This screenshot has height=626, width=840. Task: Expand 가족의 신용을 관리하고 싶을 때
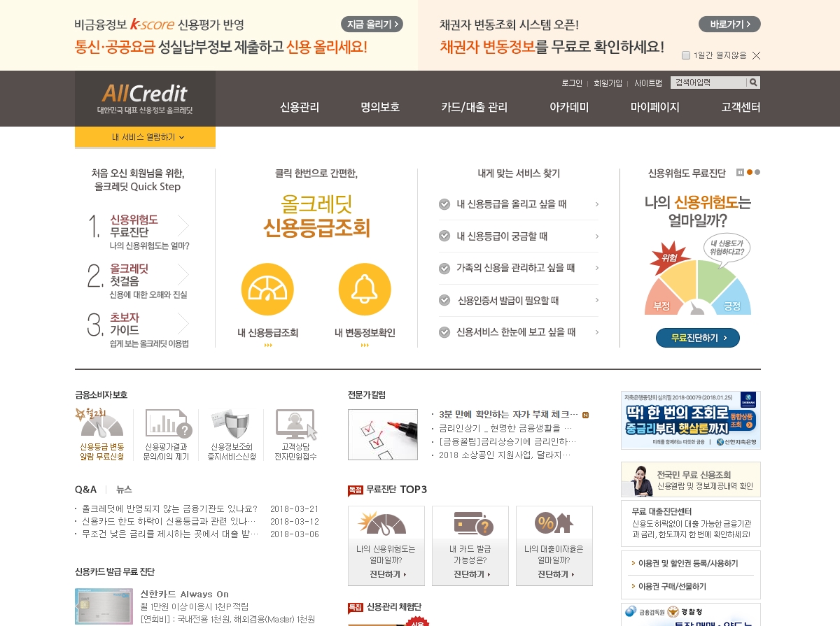pyautogui.click(x=518, y=268)
